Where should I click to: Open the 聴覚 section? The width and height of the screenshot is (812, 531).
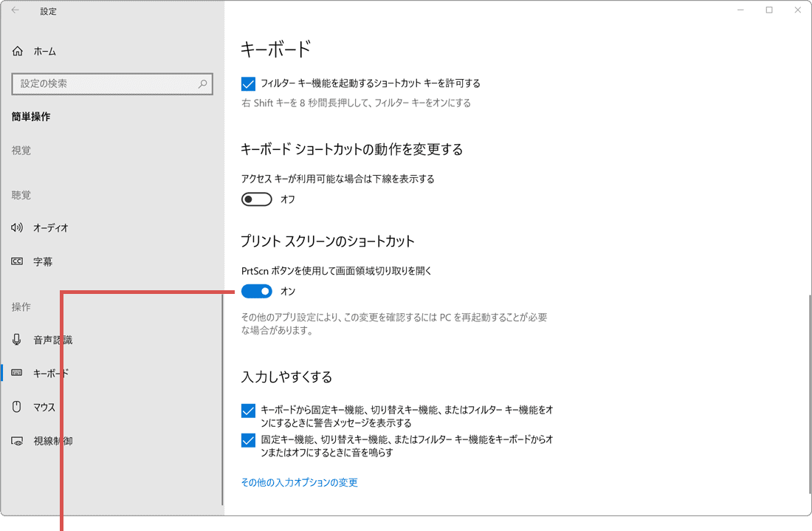point(21,194)
